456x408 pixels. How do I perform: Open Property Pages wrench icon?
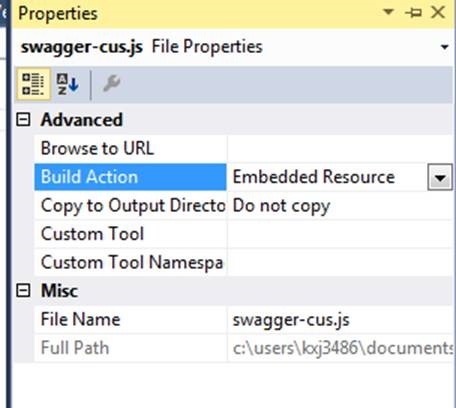click(x=111, y=83)
